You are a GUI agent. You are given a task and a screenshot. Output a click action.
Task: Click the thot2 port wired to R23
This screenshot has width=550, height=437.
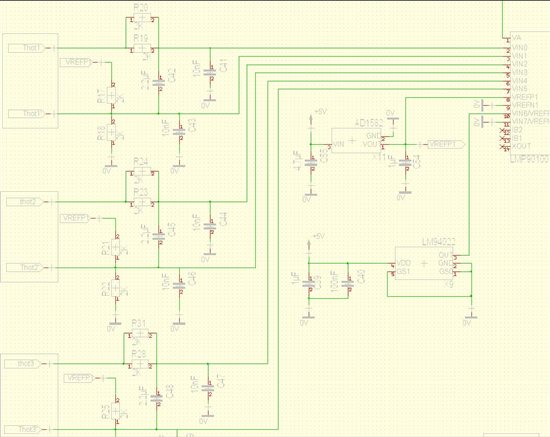(x=25, y=202)
